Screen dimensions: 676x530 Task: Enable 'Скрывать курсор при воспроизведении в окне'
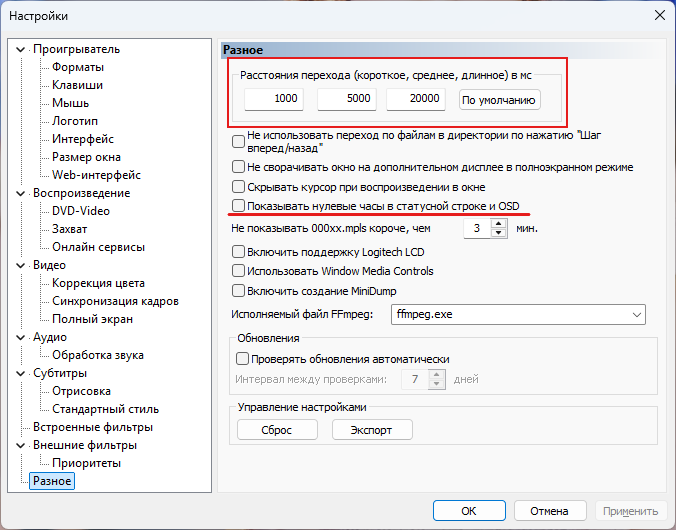click(238, 187)
